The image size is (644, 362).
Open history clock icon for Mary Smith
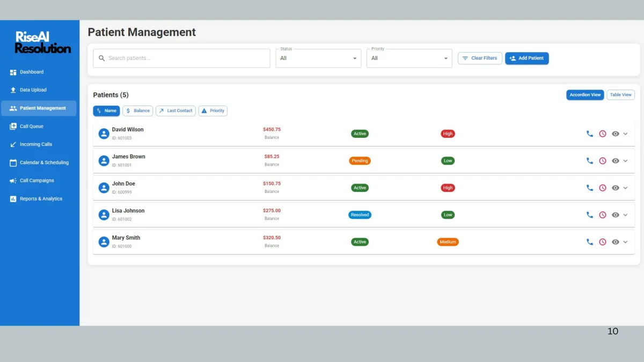click(x=603, y=242)
